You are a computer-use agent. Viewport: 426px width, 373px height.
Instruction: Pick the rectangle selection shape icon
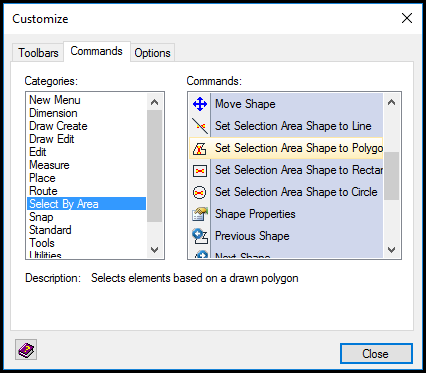[x=200, y=171]
